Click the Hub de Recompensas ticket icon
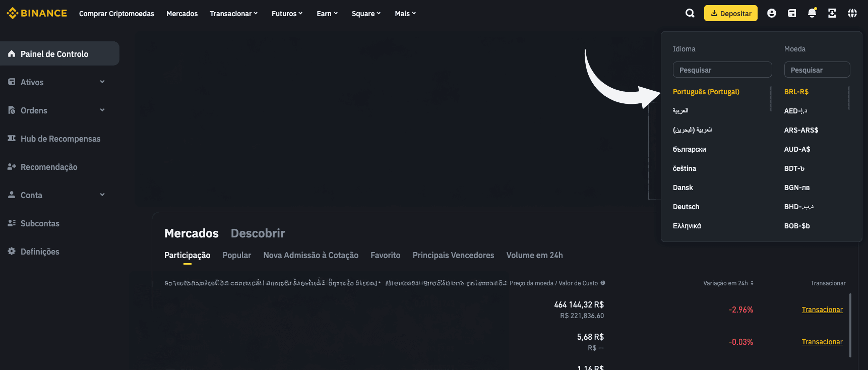 pos(12,138)
